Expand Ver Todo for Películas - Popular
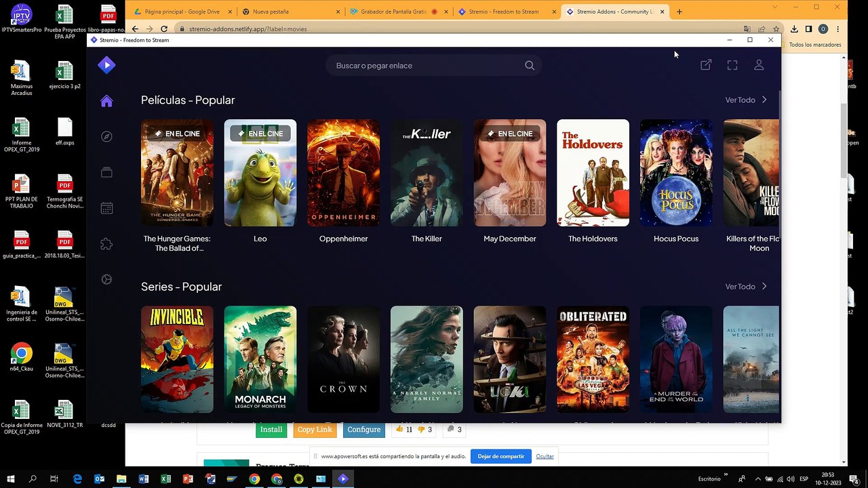Viewport: 868px width, 488px height. tap(746, 100)
